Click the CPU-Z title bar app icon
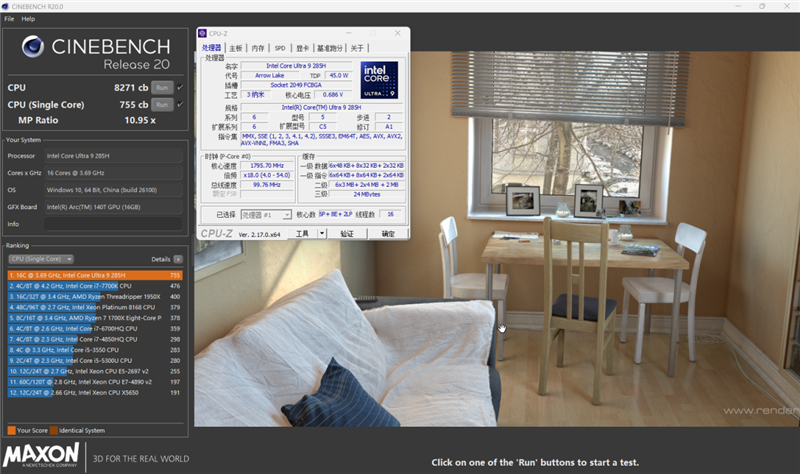This screenshot has height=474, width=800. pos(203,33)
